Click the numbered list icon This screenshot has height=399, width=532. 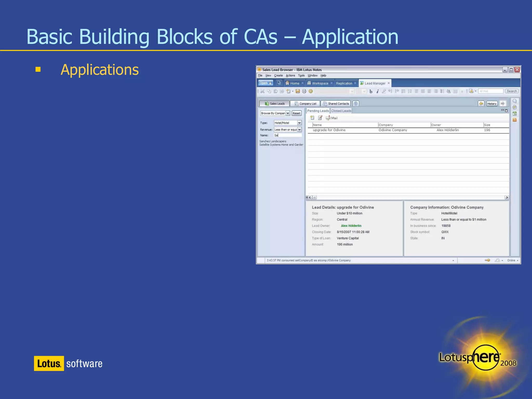pos(410,91)
